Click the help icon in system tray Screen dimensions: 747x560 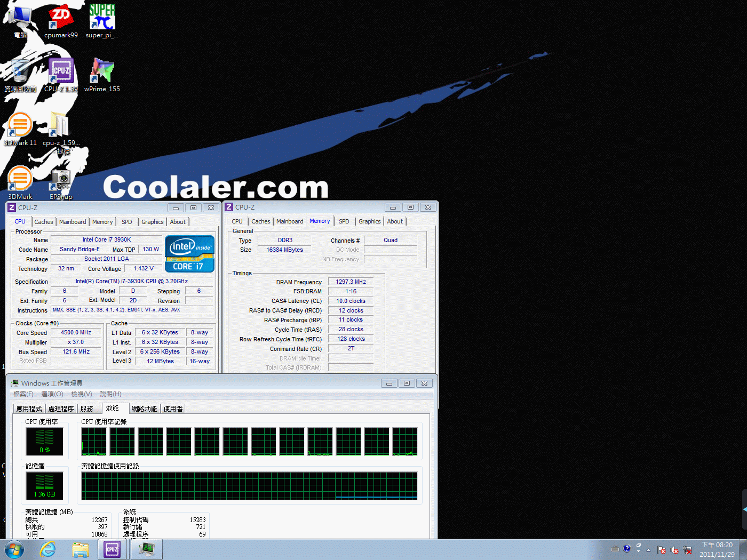point(627,548)
